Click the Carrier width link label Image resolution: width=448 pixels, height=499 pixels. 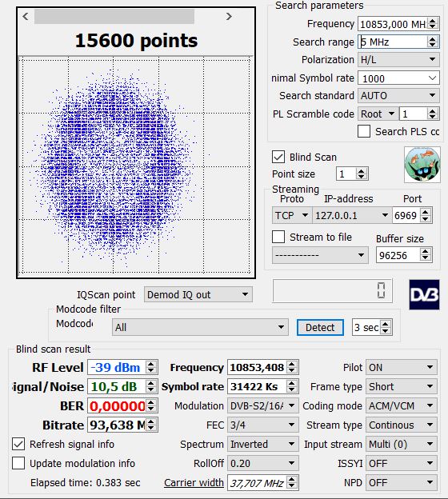coord(194,482)
